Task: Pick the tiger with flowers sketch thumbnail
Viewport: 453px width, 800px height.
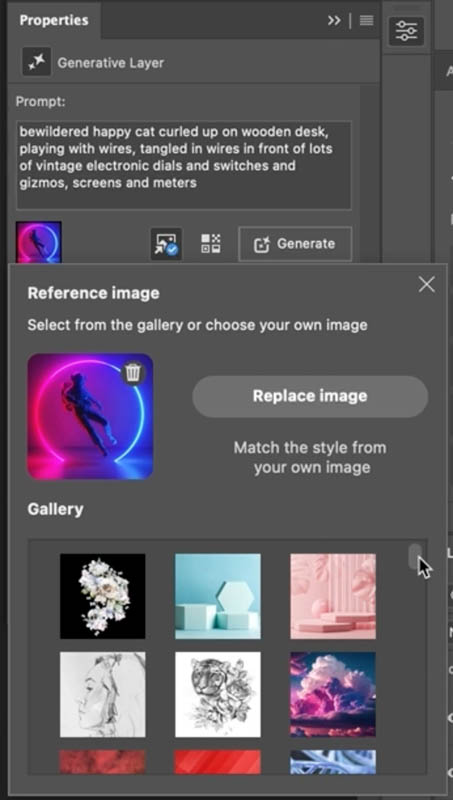Action: 218,694
